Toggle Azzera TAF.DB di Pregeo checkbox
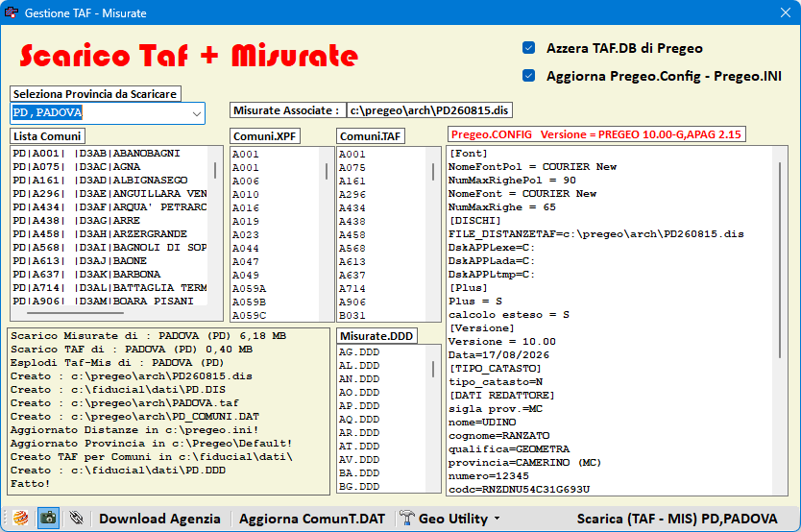 [529, 48]
